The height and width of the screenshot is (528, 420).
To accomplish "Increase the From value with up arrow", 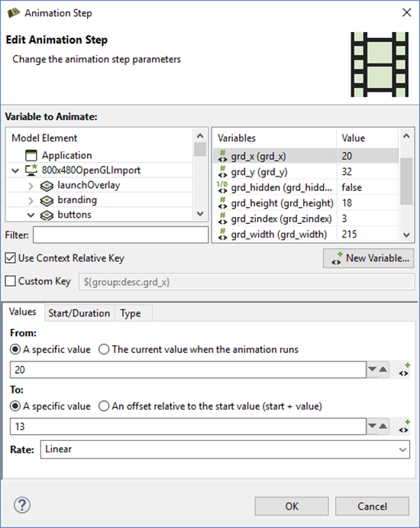I will pyautogui.click(x=383, y=369).
